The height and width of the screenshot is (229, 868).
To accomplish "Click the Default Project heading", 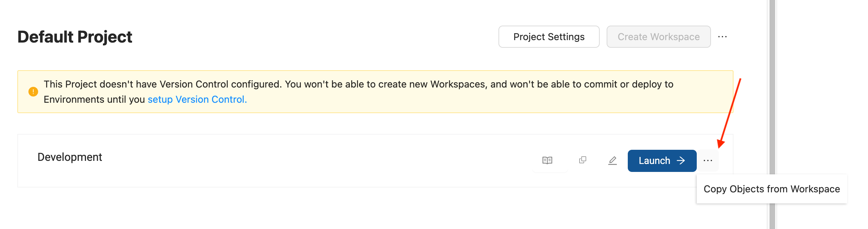I will [75, 37].
